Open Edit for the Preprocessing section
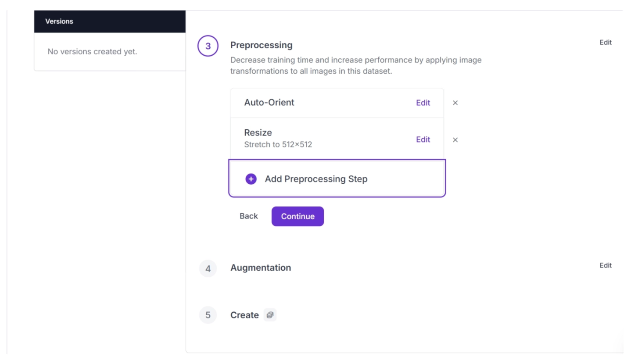 click(x=605, y=43)
